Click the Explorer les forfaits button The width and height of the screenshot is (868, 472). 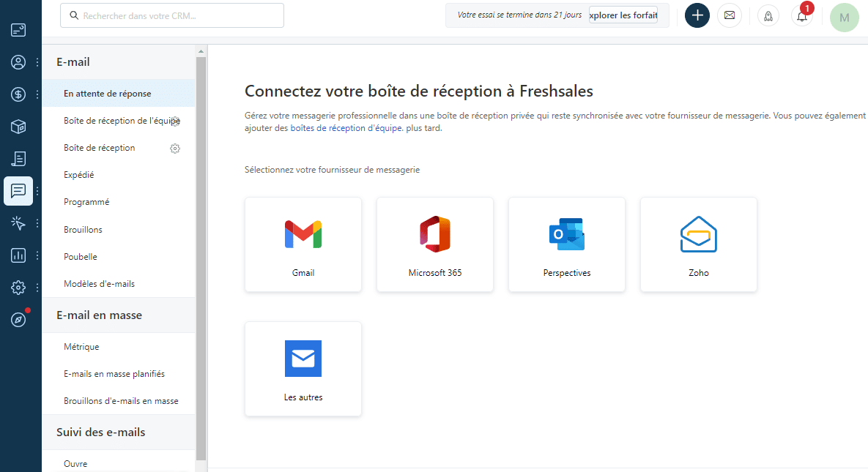[x=623, y=15]
